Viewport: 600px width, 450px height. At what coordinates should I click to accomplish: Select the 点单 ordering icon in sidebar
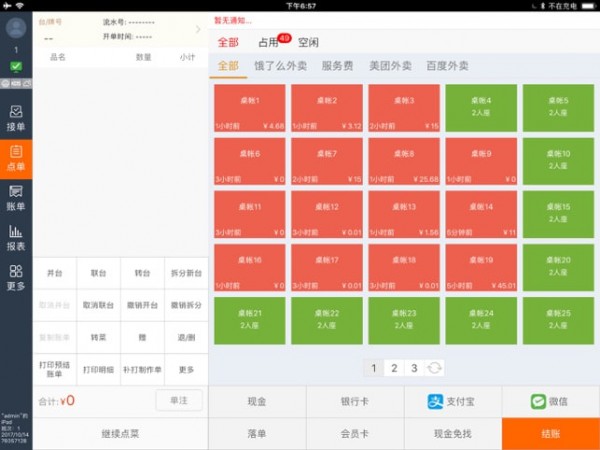pyautogui.click(x=16, y=158)
